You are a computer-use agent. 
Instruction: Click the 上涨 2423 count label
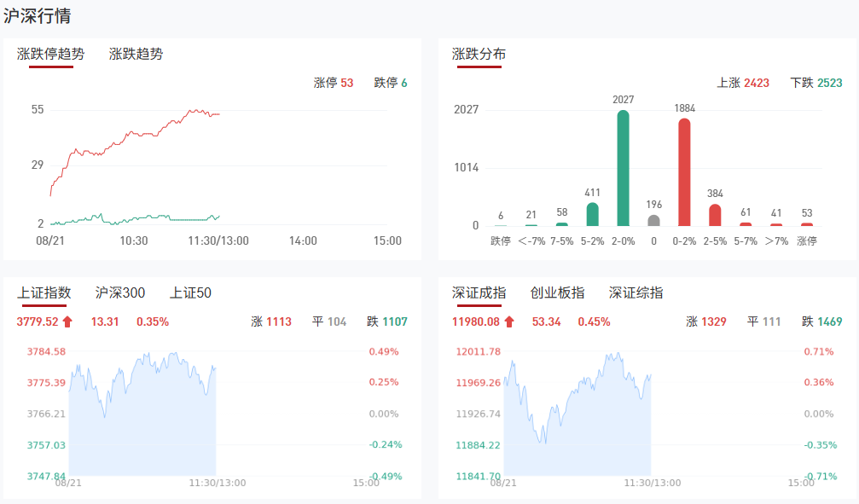743,83
